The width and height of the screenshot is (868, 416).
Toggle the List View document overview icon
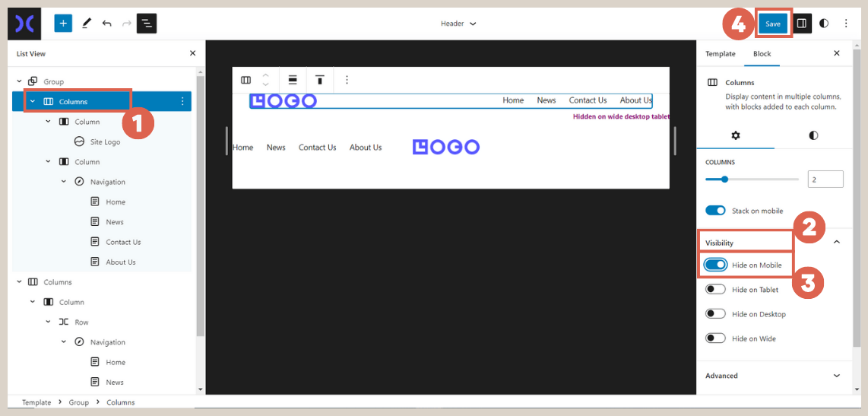coord(147,24)
